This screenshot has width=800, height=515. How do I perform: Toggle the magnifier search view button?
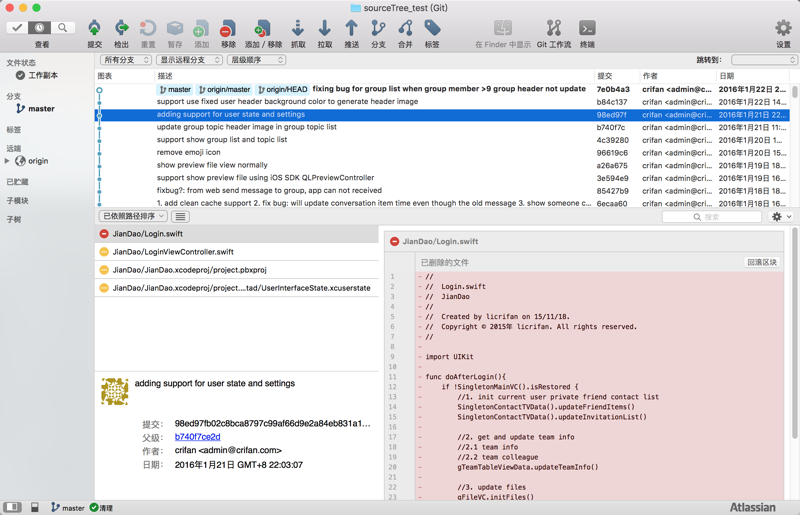pos(63,28)
